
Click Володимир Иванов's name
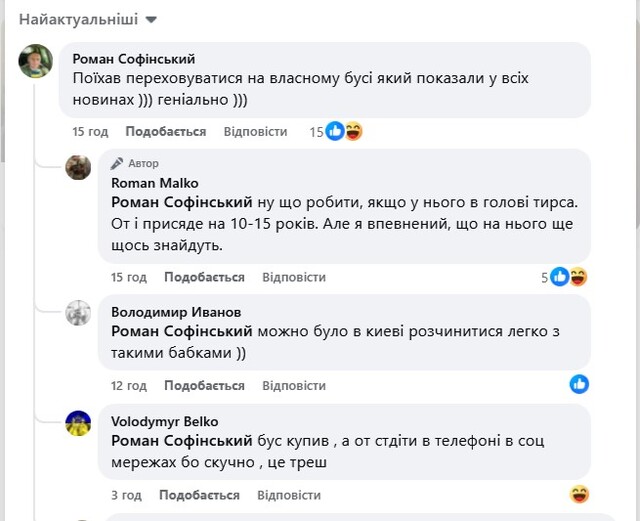[176, 312]
